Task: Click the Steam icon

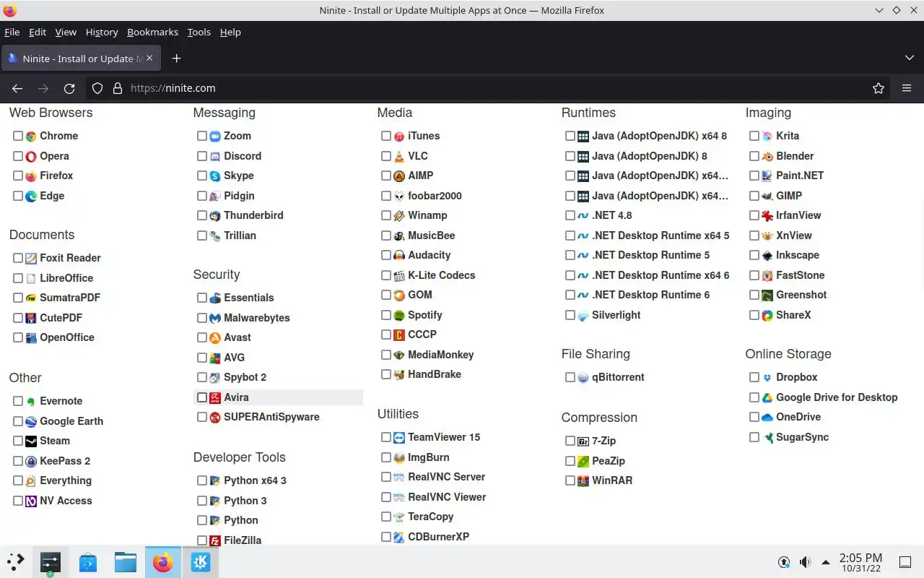Action: [x=31, y=441]
